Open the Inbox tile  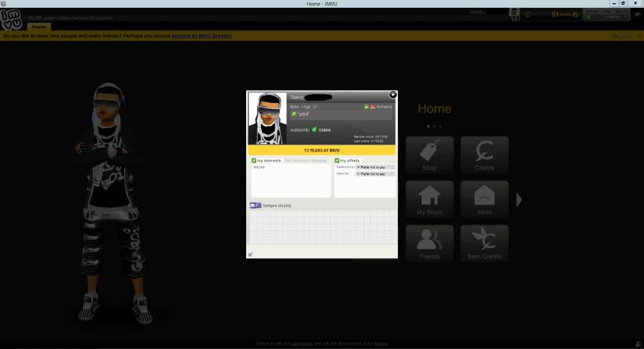[x=484, y=200]
